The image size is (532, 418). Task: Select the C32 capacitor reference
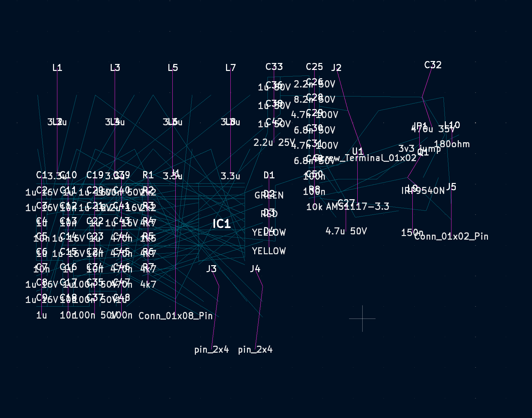click(x=433, y=65)
